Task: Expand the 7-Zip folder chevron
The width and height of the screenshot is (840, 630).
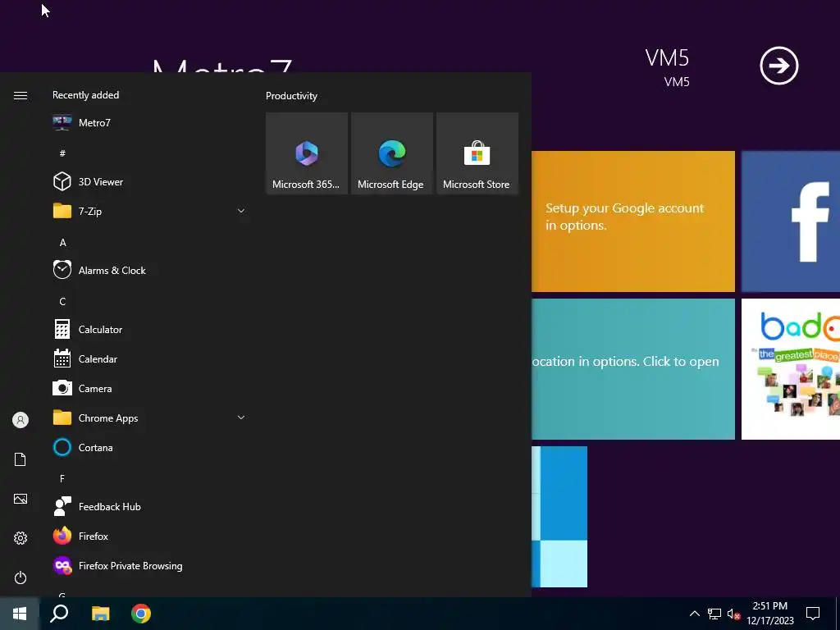Action: point(241,211)
